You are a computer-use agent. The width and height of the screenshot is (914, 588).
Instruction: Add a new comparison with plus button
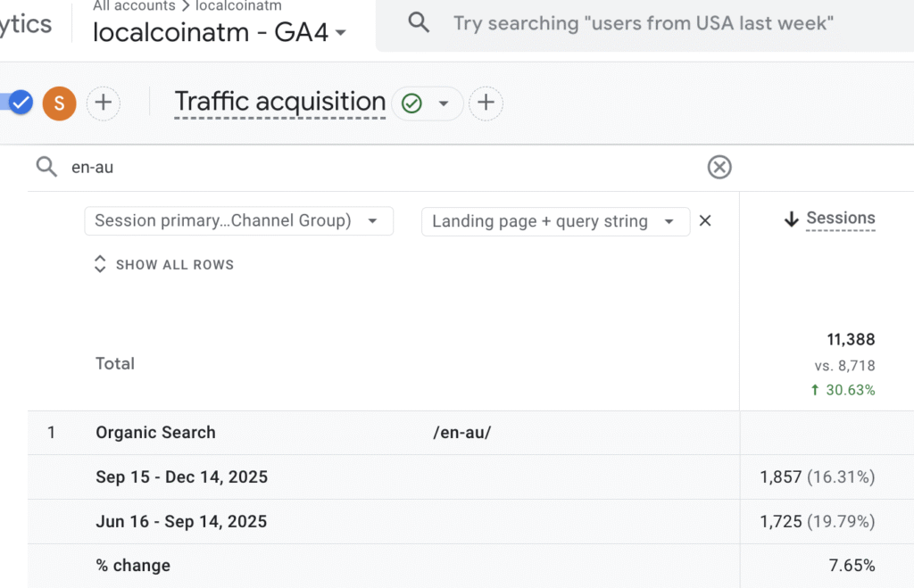(x=104, y=104)
